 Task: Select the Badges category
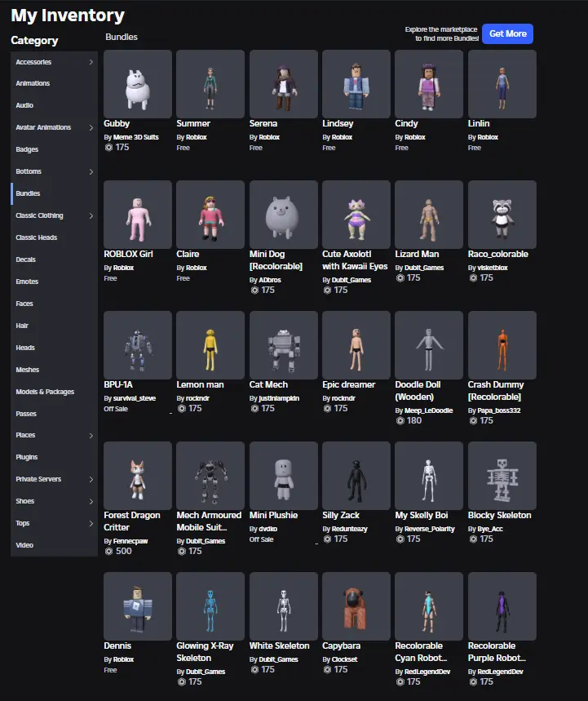point(54,149)
